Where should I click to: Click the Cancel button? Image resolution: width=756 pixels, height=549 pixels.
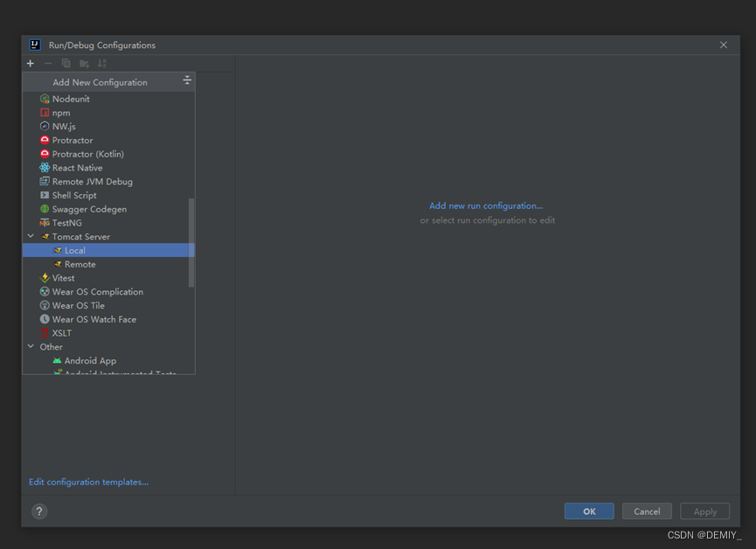coord(647,511)
